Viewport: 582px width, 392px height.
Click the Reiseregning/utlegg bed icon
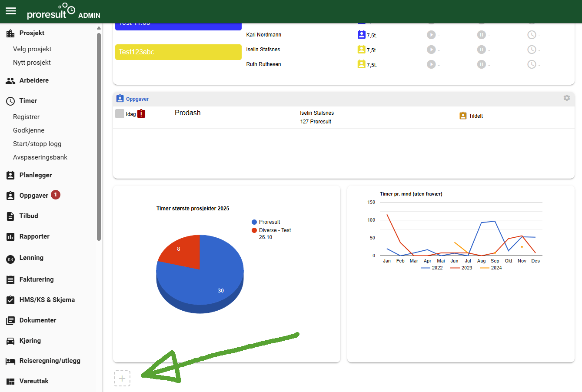(x=10, y=361)
